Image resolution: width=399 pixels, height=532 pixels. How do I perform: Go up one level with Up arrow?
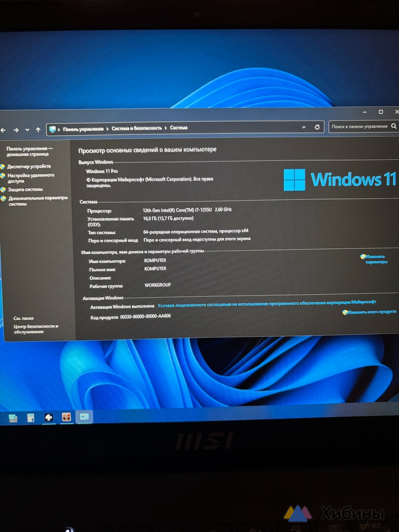[38, 130]
